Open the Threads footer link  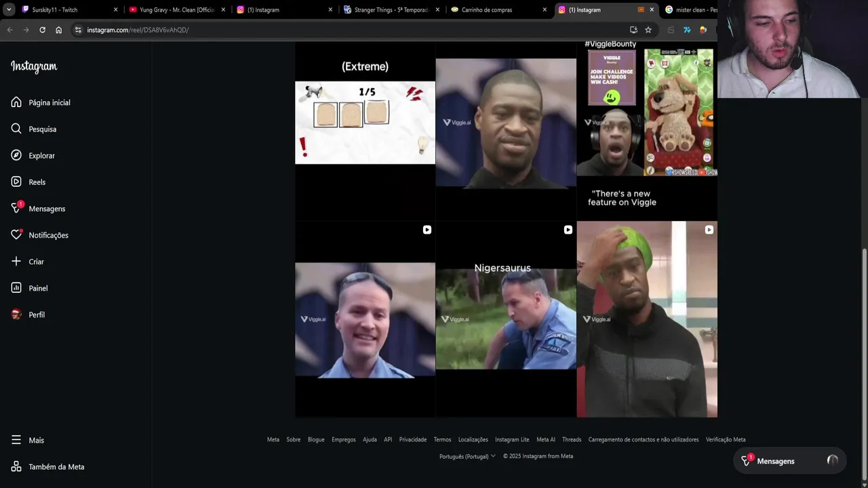pos(572,439)
